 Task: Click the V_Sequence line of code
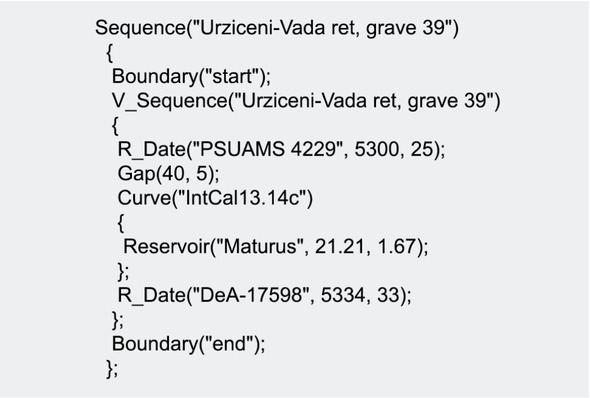306,101
